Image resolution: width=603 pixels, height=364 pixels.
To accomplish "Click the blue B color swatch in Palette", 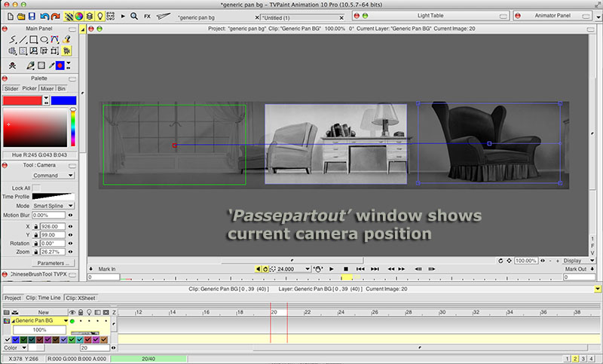I will (x=64, y=100).
